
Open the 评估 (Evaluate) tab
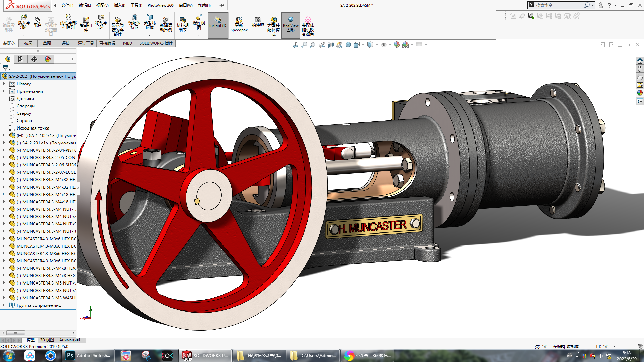click(x=66, y=43)
